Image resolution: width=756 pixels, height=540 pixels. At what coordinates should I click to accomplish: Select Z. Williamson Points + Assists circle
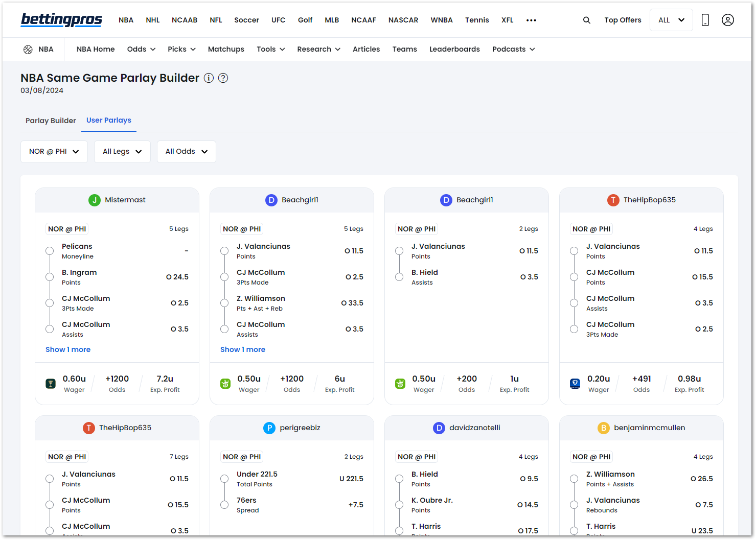574,479
